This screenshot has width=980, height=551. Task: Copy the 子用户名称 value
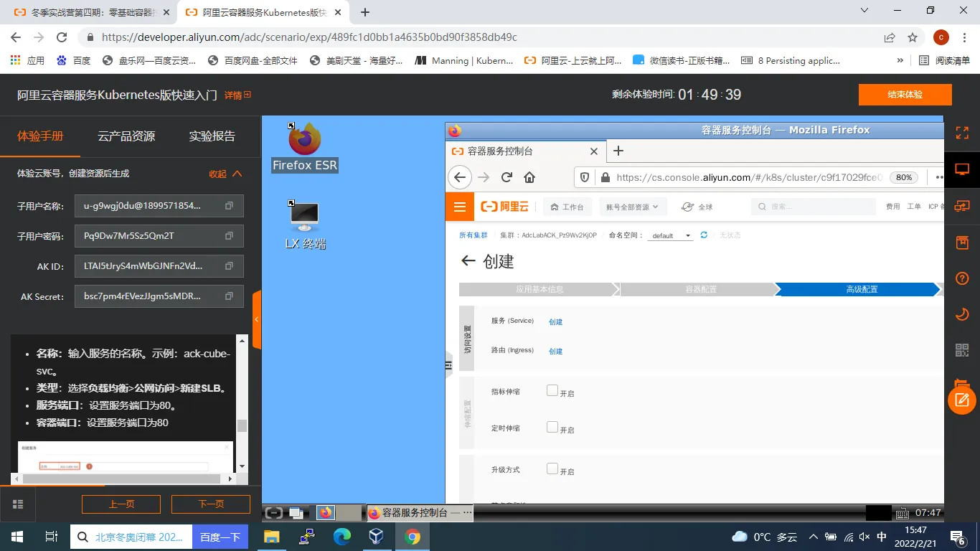tap(229, 206)
